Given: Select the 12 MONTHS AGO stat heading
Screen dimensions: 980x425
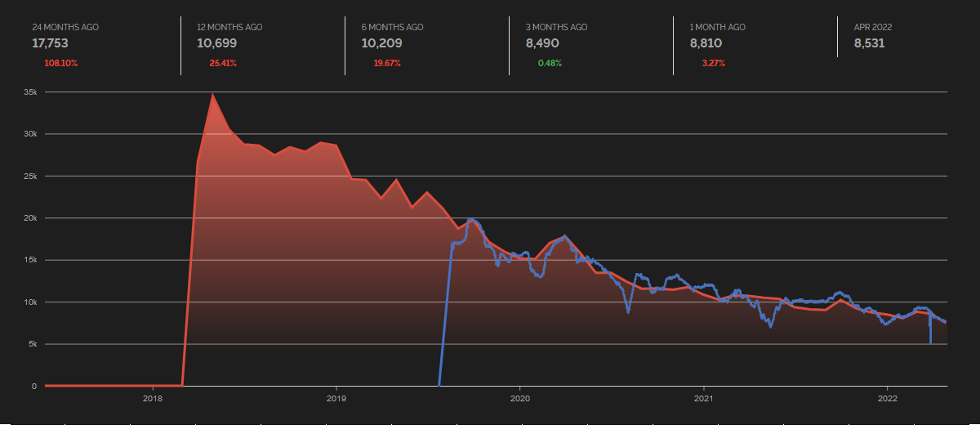Looking at the screenshot, I should 229,27.
